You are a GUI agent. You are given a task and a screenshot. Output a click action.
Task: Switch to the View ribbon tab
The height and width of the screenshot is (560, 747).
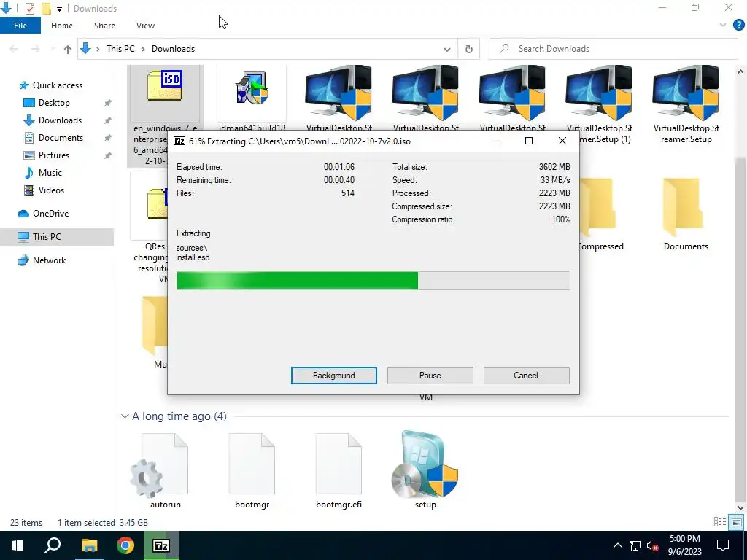tap(145, 26)
